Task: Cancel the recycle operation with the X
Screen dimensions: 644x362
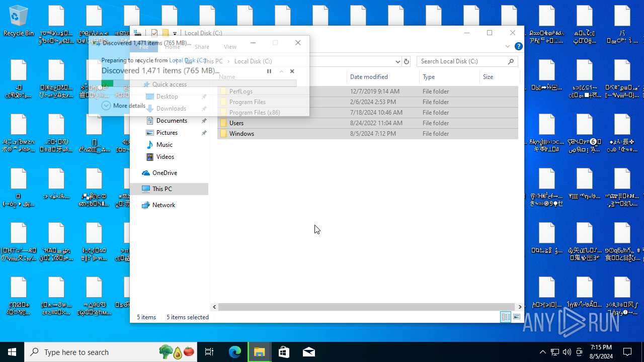Action: pos(292,71)
